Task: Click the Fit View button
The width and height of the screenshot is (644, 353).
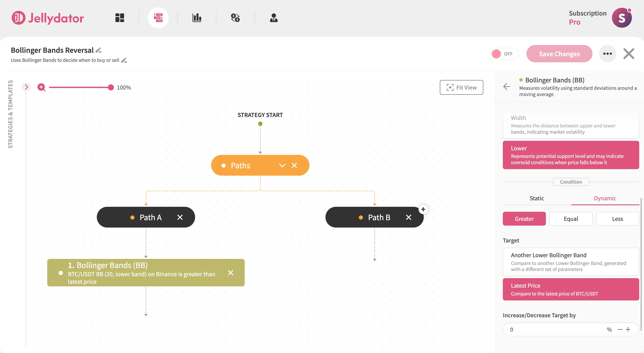Action: [461, 87]
